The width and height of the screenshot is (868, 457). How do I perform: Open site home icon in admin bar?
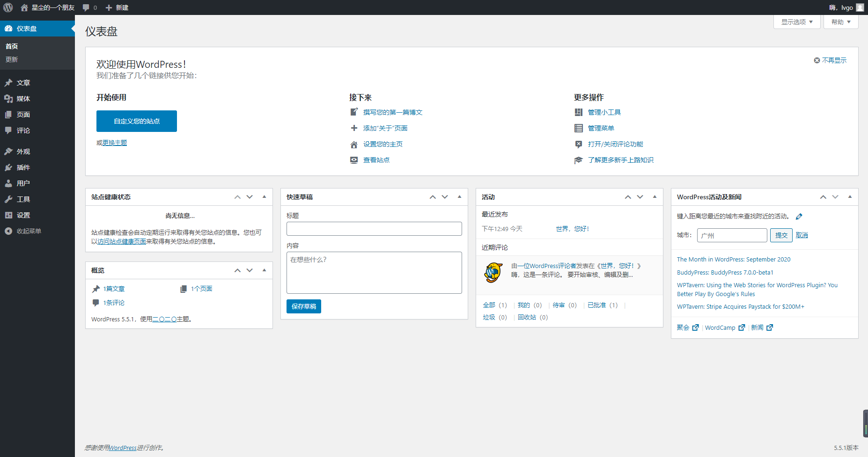(x=24, y=7)
